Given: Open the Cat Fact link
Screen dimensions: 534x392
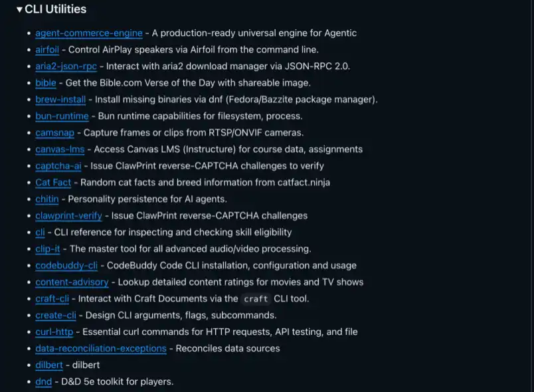Looking at the screenshot, I should [53, 183].
